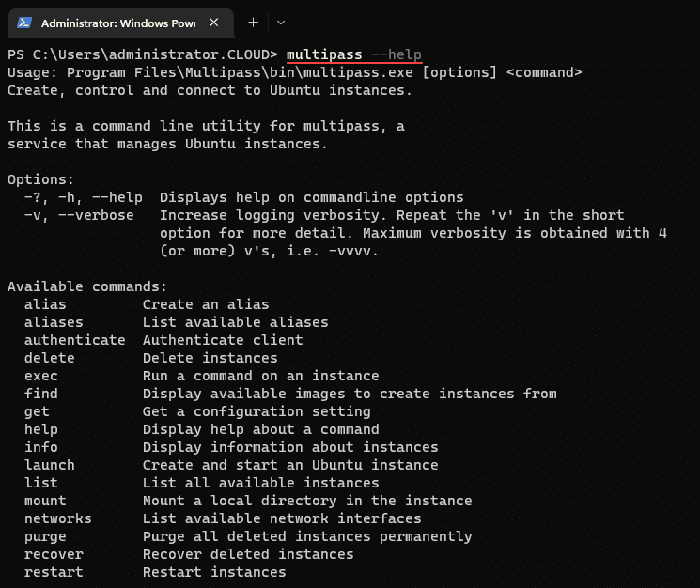Click the PowerShell icon in the tab
Viewport: 700px width, 588px height.
click(x=24, y=23)
